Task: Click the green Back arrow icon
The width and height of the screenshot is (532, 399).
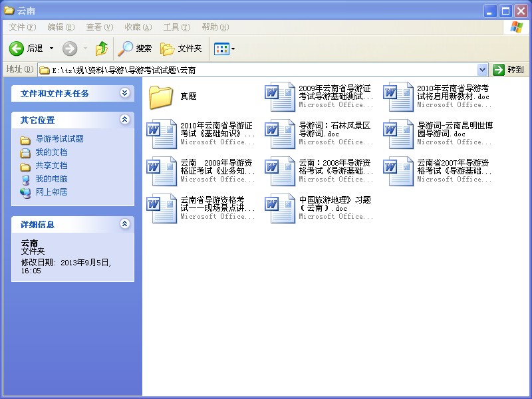Action: pos(16,49)
